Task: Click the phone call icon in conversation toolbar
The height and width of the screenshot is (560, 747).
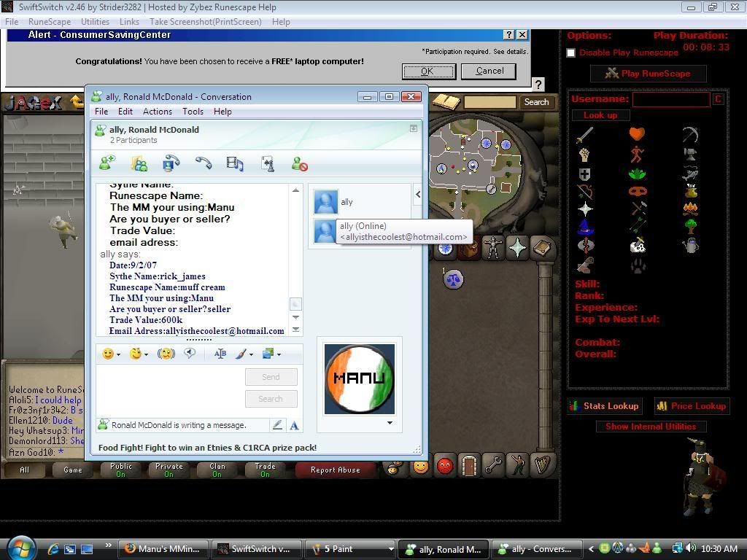Action: click(204, 163)
